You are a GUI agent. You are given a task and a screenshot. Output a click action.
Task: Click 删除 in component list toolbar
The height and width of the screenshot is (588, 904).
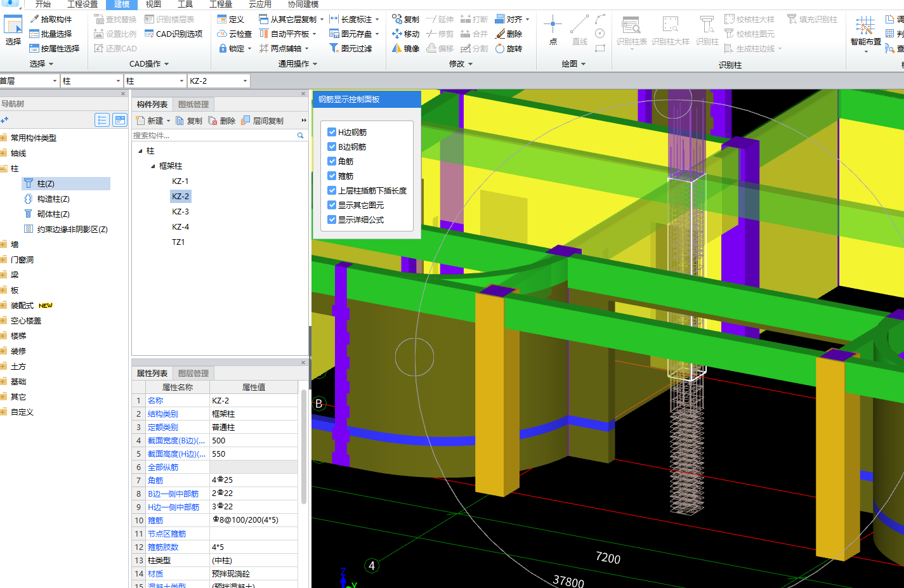pos(222,121)
